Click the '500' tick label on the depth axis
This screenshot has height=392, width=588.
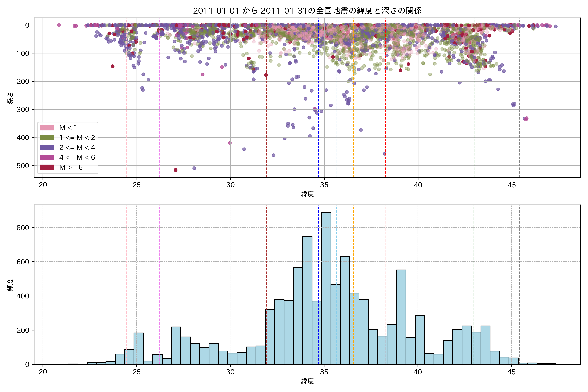[23, 166]
